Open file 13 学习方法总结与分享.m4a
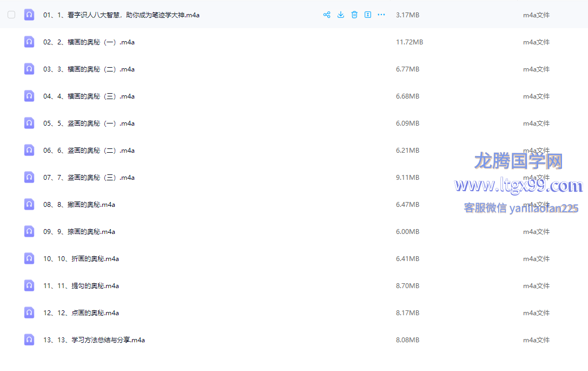588x371 pixels. coord(94,340)
